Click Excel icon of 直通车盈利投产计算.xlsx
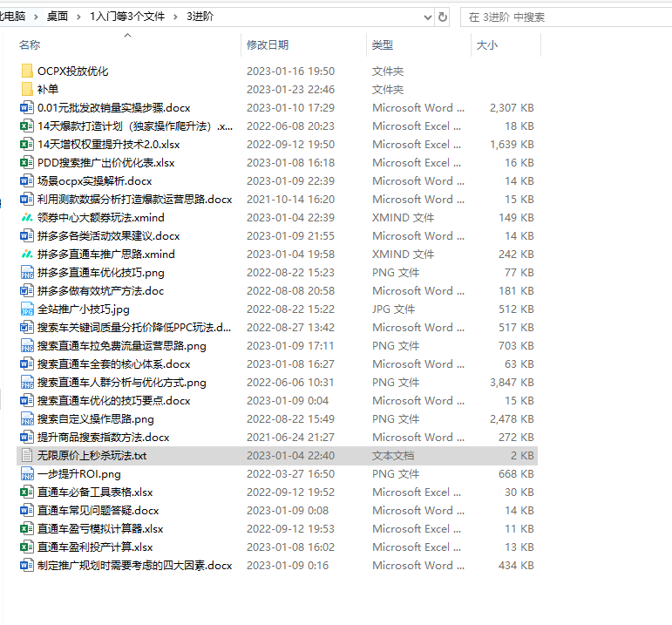672x625 pixels. [27, 547]
